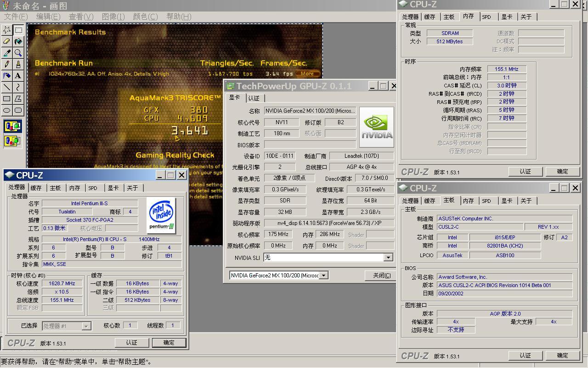Click the device ID value 10DE - 0111
This screenshot has height=368, width=588.
click(x=279, y=156)
